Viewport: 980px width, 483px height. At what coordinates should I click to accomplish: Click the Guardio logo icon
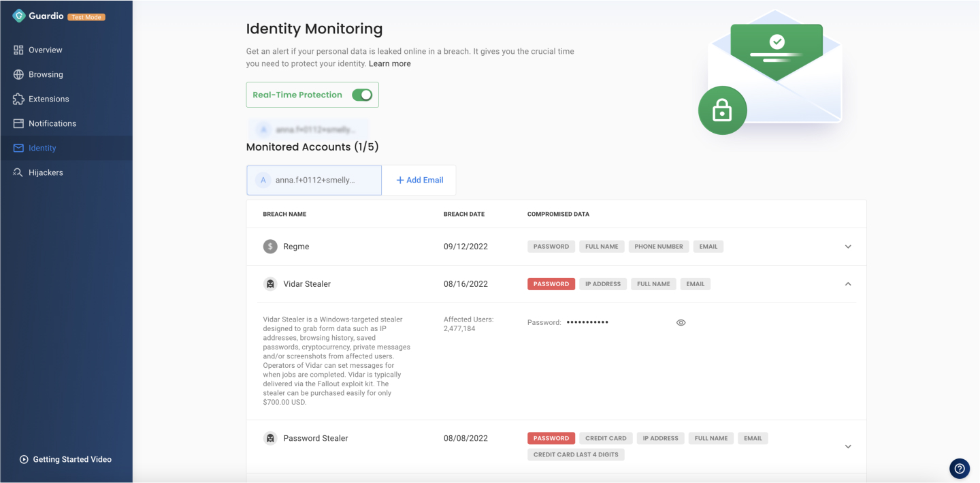[19, 16]
